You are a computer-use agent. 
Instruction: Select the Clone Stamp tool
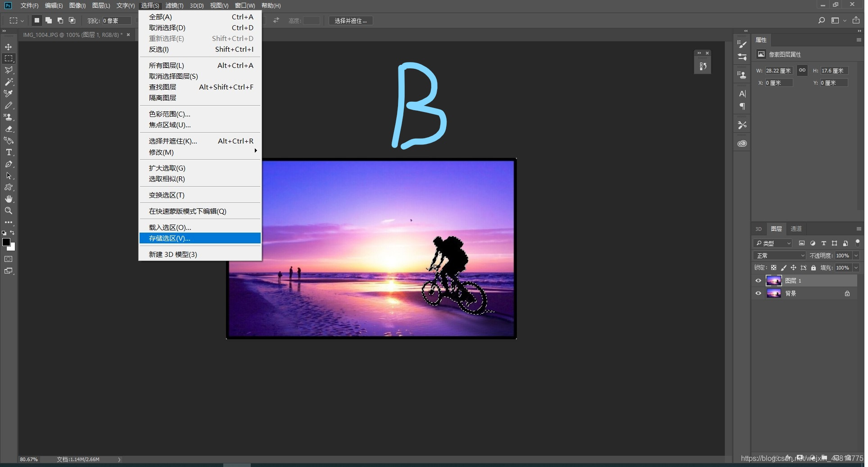pos(9,117)
